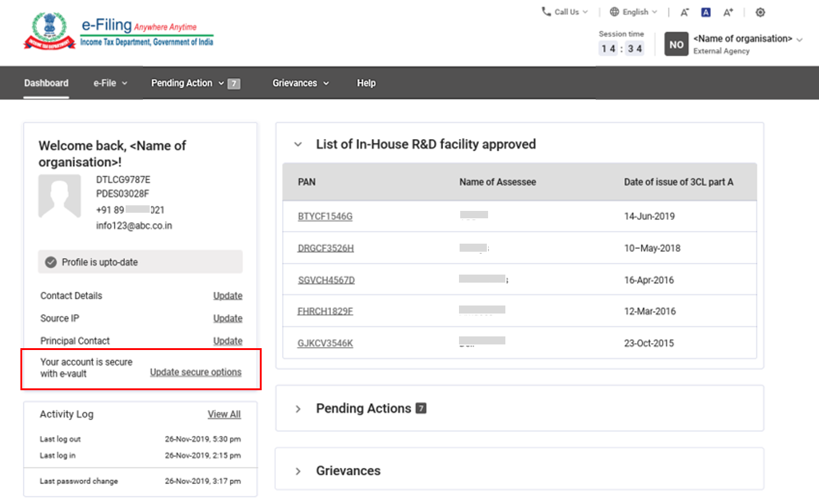819x504 pixels.
Task: Collapse the In-House R&D facility list
Action: tap(298, 145)
